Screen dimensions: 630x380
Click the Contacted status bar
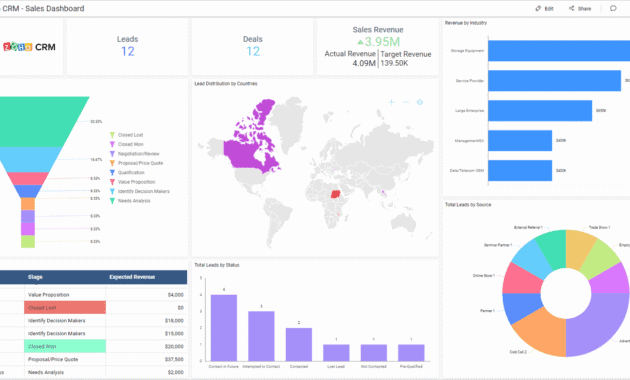pos(299,345)
